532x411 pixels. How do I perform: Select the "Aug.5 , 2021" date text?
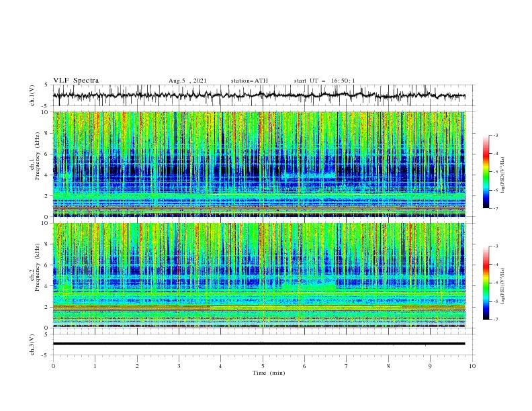187,81
